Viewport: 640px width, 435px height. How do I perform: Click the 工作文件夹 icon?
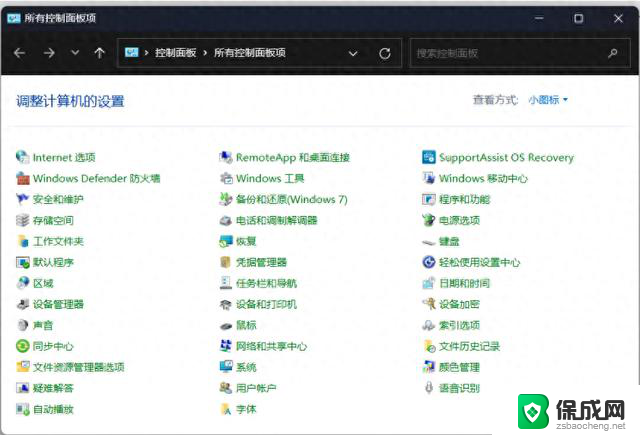(22, 241)
